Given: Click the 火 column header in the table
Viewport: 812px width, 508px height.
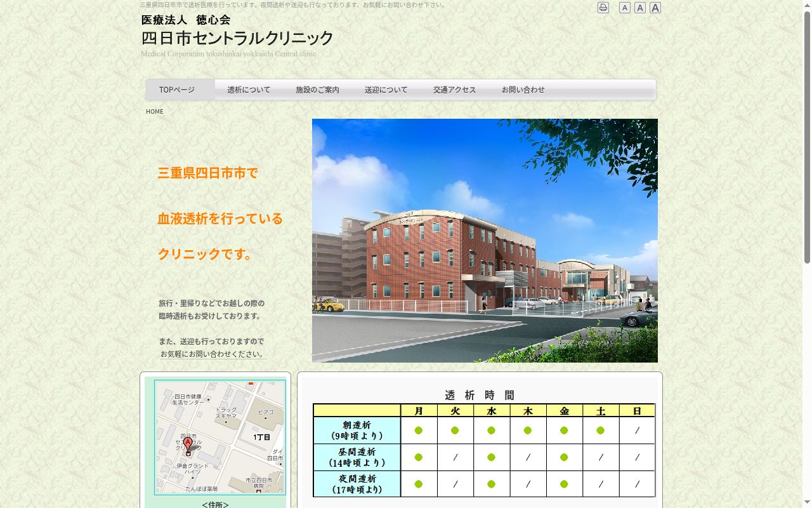Looking at the screenshot, I should tap(455, 411).
